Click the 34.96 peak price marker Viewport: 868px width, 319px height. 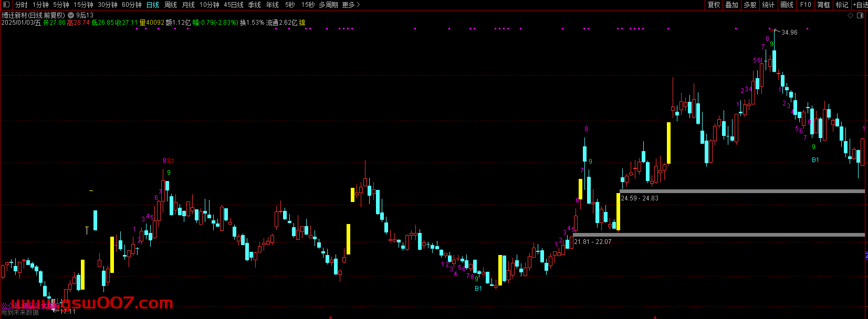[789, 33]
